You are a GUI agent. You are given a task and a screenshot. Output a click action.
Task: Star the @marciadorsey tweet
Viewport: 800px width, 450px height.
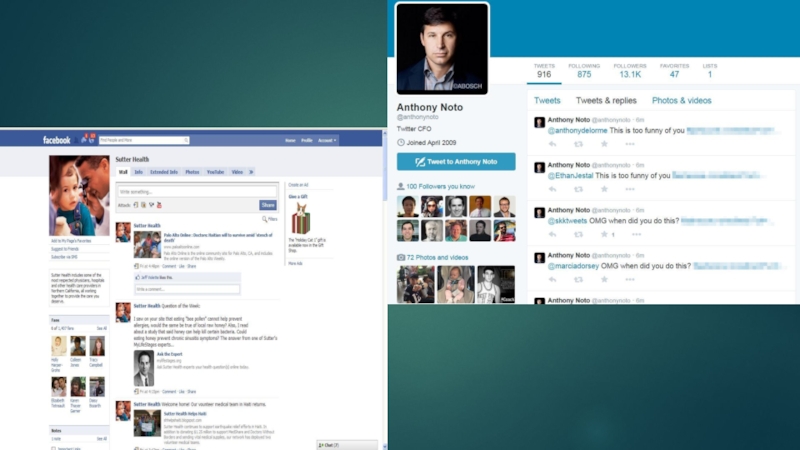[604, 279]
